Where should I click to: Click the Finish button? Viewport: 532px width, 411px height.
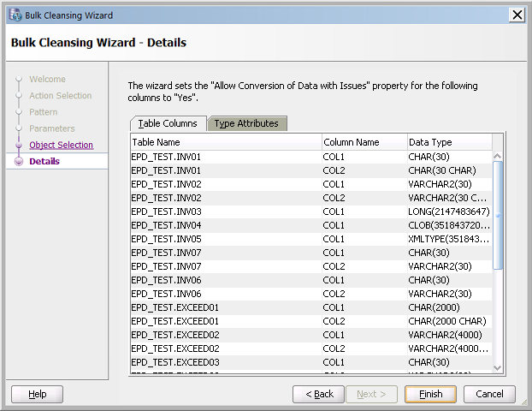coord(430,394)
